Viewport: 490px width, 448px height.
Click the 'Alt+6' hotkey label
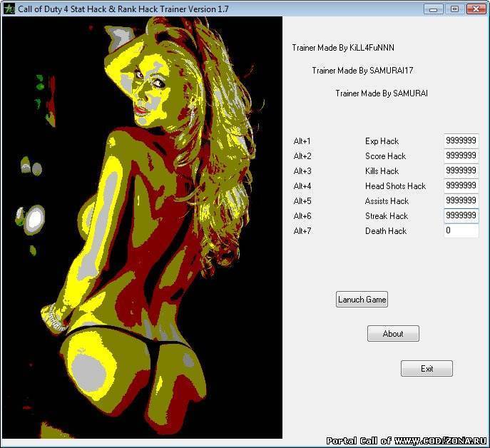coord(302,216)
